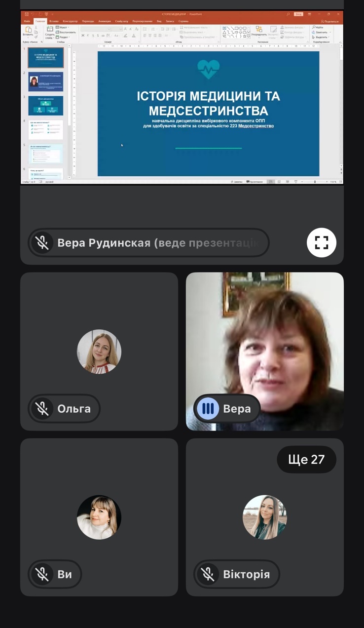Tap the Вера Рудинская presenter name label

tap(158, 243)
